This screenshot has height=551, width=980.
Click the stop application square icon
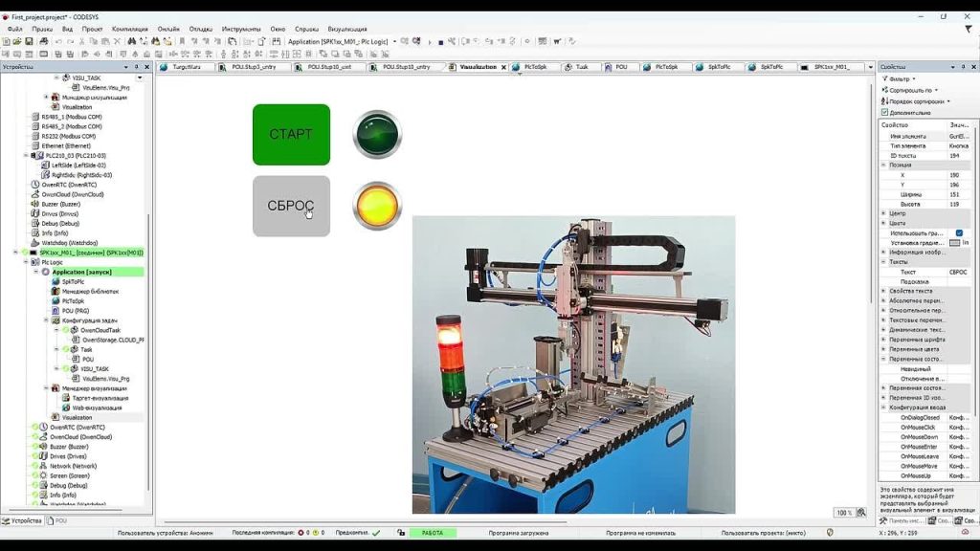440,42
